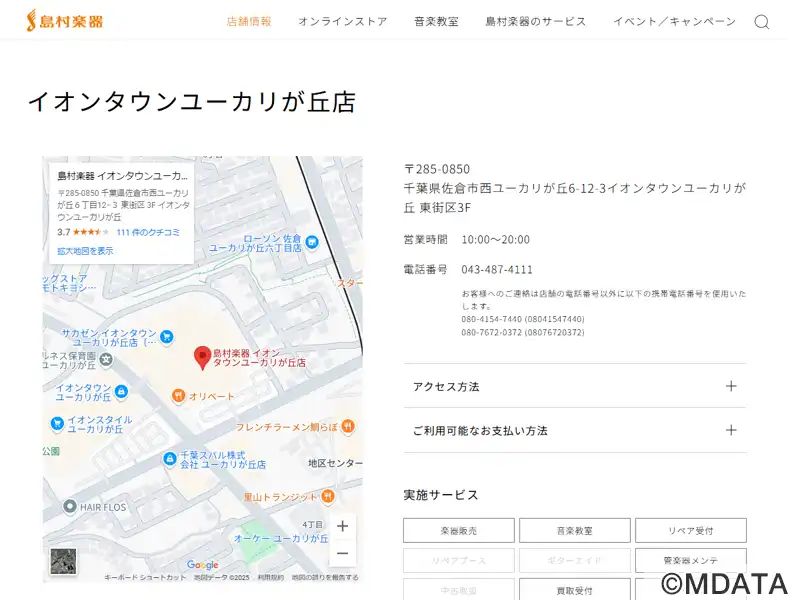Select the 買取受付 service button

coord(574,590)
